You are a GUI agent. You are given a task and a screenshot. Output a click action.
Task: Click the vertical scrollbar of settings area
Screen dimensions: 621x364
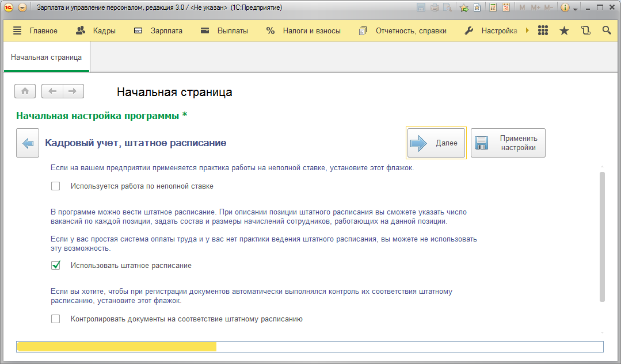pos(603,236)
